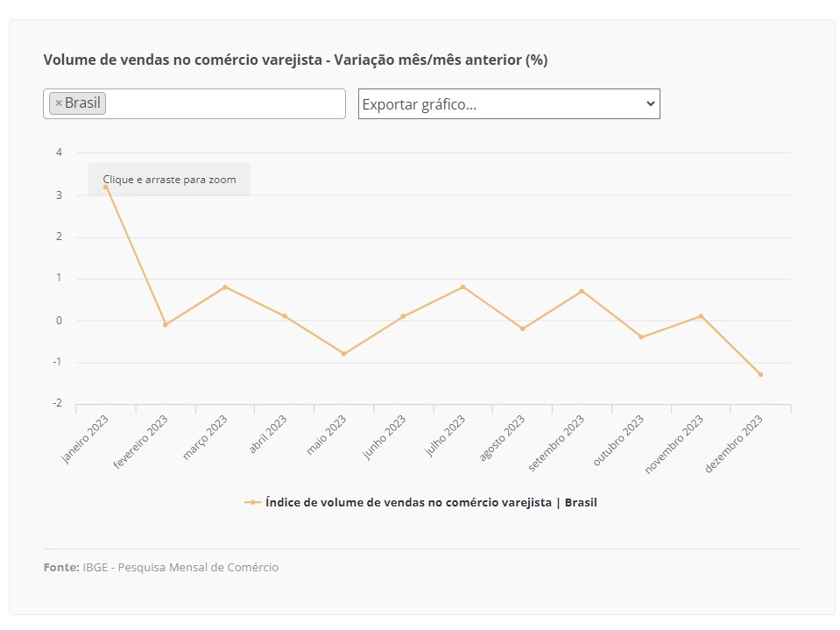Pick the abril 2023 data point
This screenshot has width=840, height=630.
pyautogui.click(x=285, y=316)
